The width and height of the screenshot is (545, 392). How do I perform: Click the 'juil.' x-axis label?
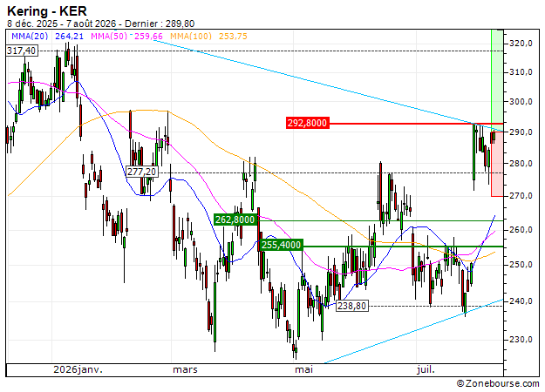[426, 369]
